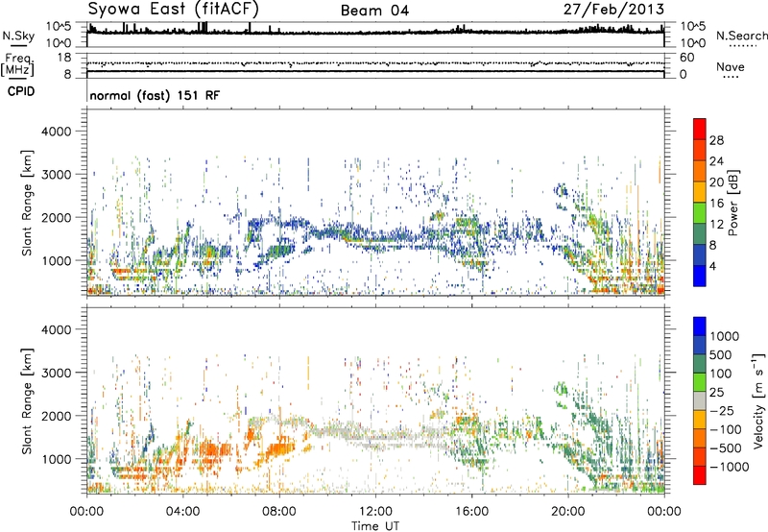
Task: Click the '20:00' time axis label
Action: coord(567,512)
